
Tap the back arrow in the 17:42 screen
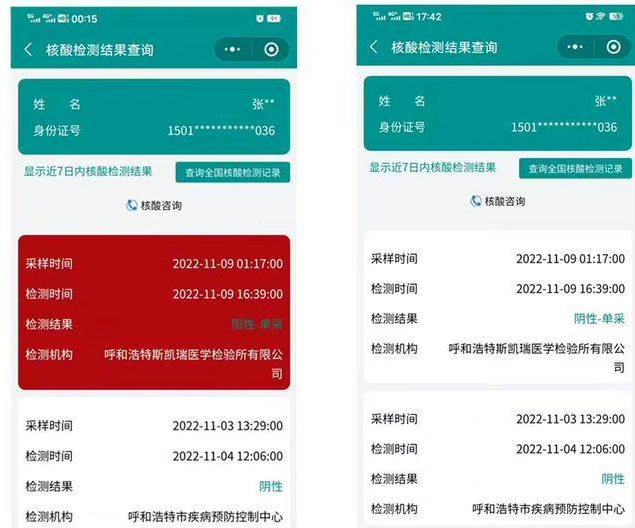coord(374,47)
